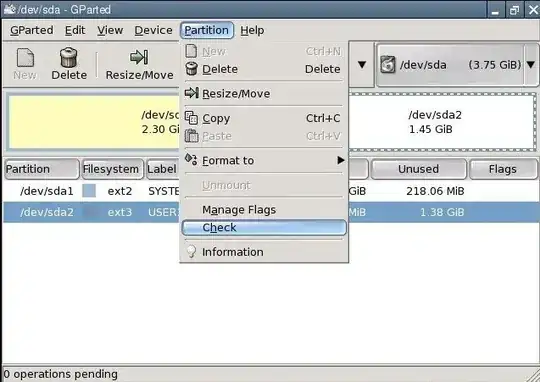Expand the Format to submenu arrow
Image resolution: width=540 pixels, height=382 pixels.
341,160
